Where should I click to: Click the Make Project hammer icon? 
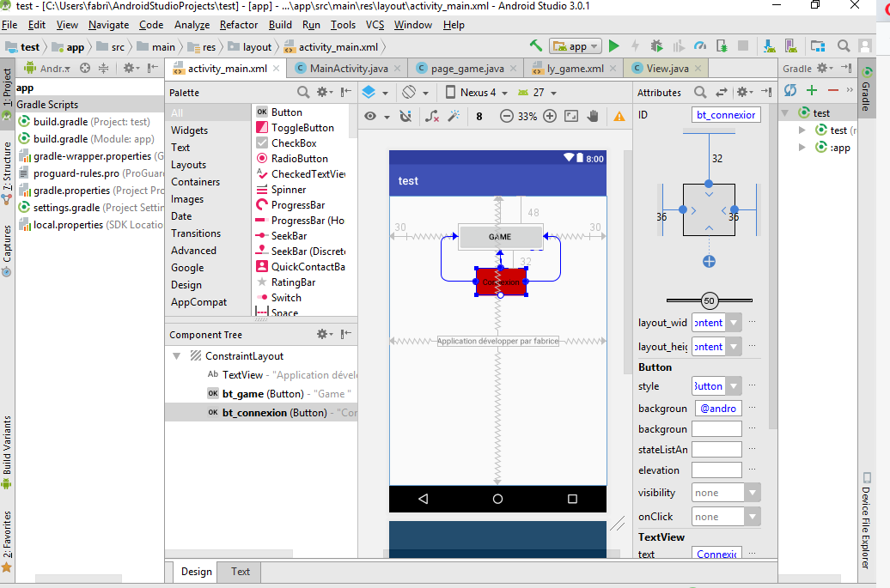(x=536, y=46)
